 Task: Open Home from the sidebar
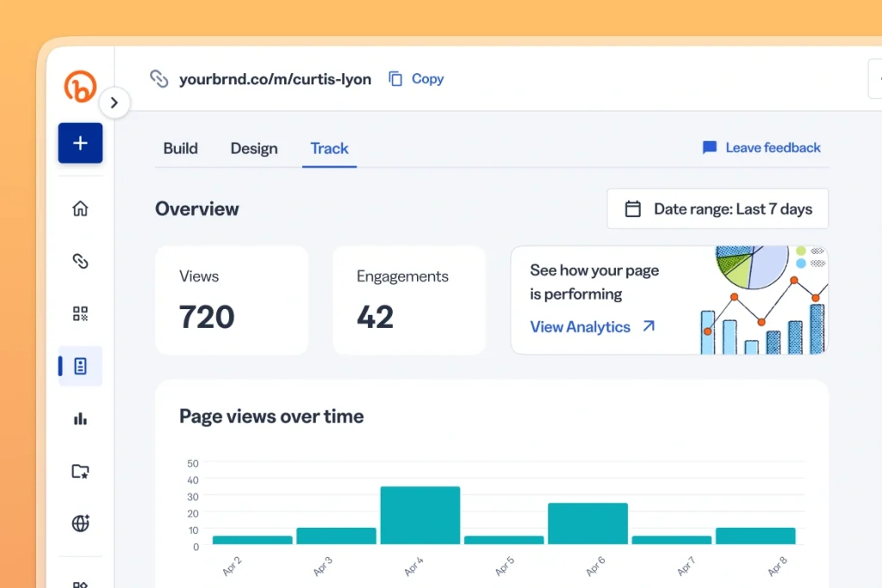80,208
